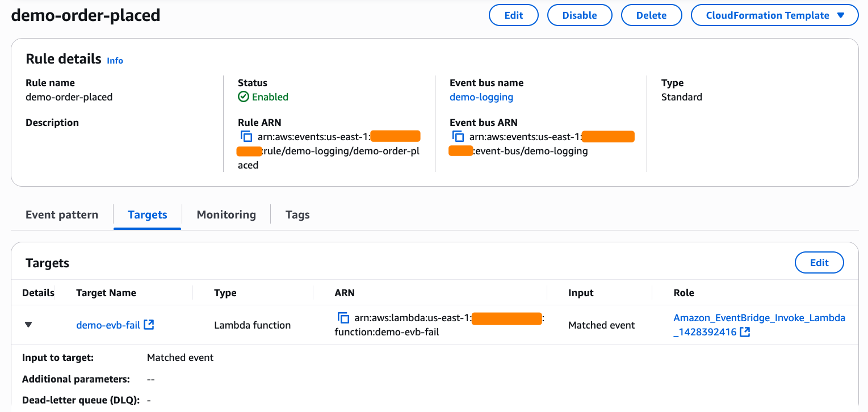Image resolution: width=868 pixels, height=412 pixels.
Task: Open the Info link beside Rule details
Action: pyautogui.click(x=115, y=61)
